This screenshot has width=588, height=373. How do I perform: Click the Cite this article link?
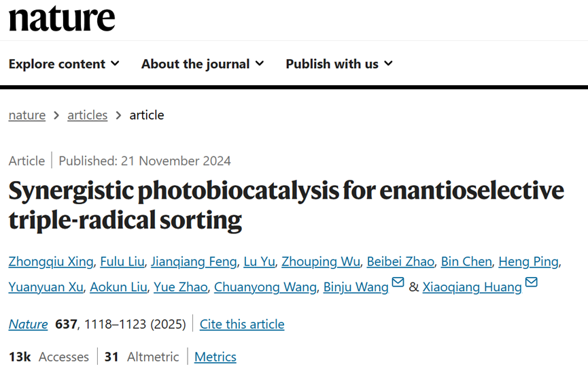click(x=242, y=324)
